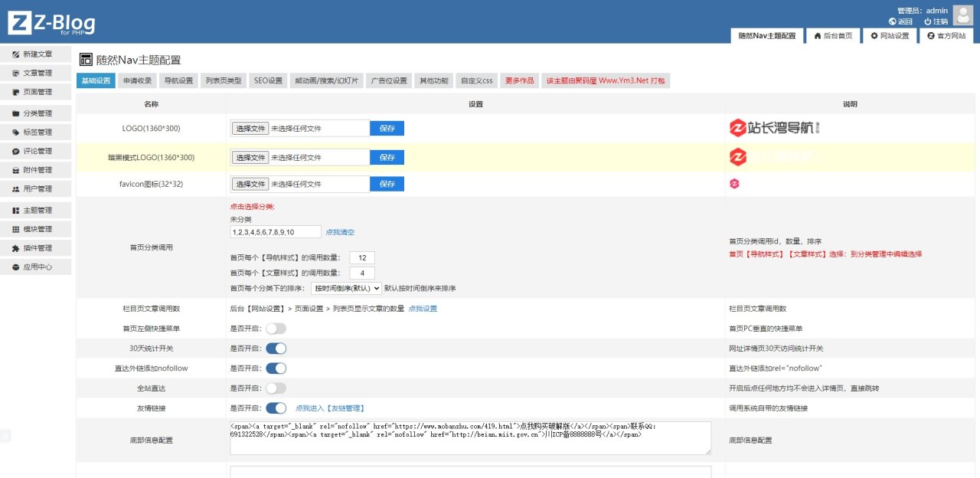Open the 点我进入【友链管理】 link

pos(330,408)
